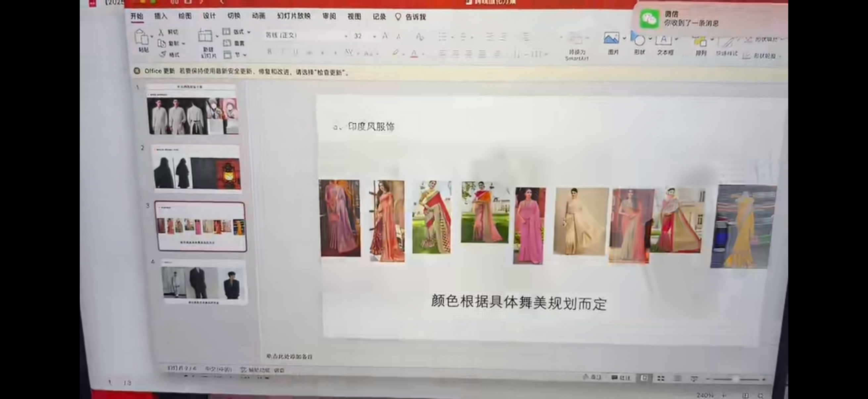868x399 pixels.
Task: Select normal view button in status bar
Action: 644,378
